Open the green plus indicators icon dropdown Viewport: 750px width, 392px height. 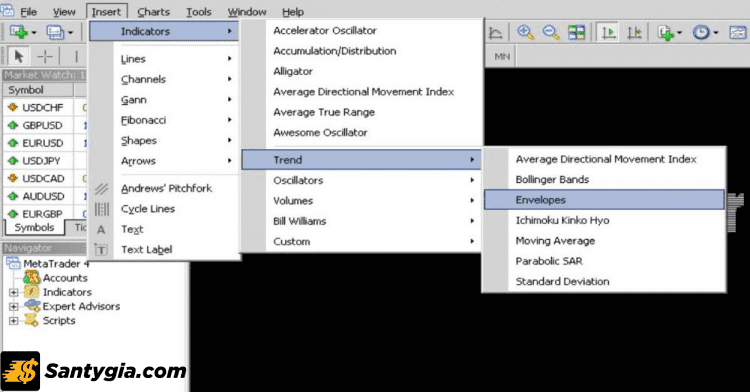point(669,33)
